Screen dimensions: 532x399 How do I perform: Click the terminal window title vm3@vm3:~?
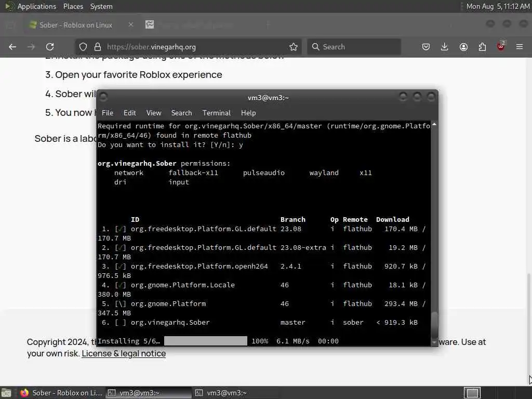click(x=268, y=98)
